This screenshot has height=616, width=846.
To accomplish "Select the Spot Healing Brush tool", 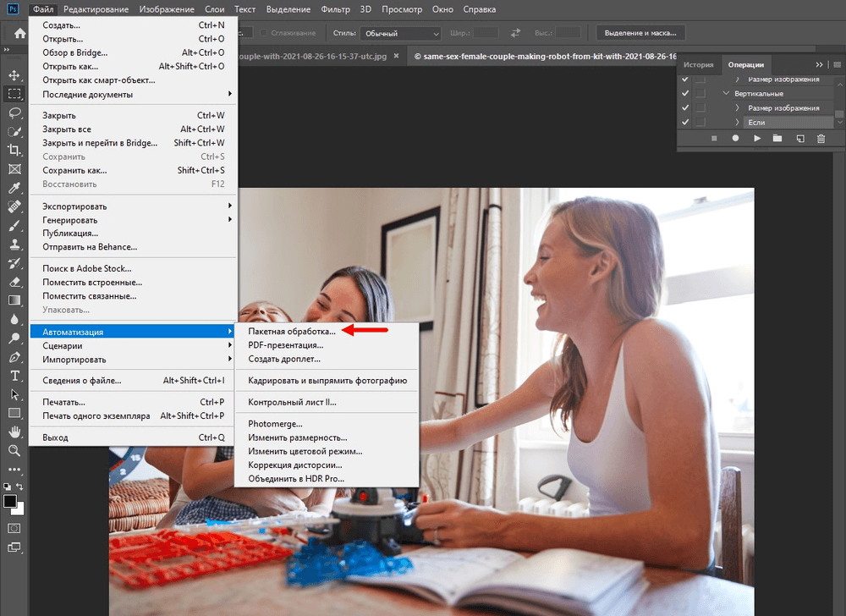I will 14,206.
